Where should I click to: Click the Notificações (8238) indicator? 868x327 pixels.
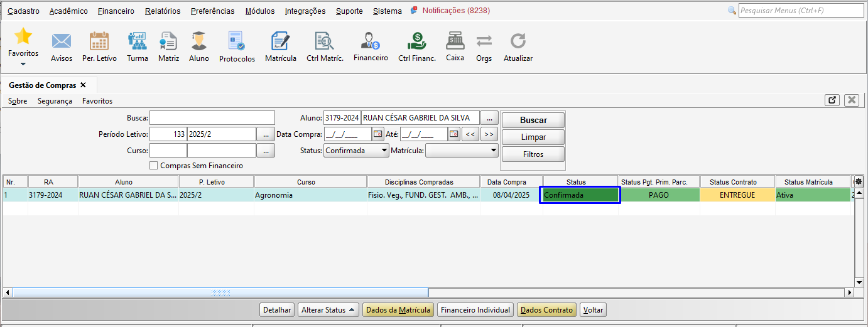point(450,11)
